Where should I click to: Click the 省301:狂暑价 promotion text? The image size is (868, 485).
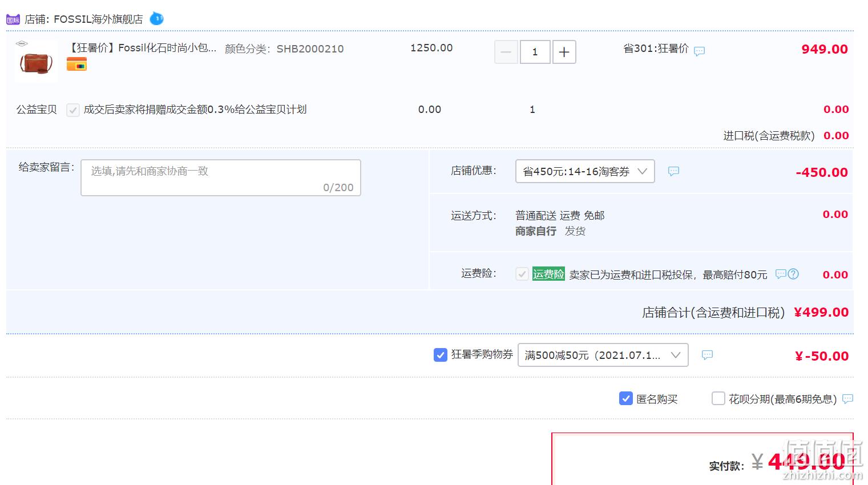click(x=656, y=48)
